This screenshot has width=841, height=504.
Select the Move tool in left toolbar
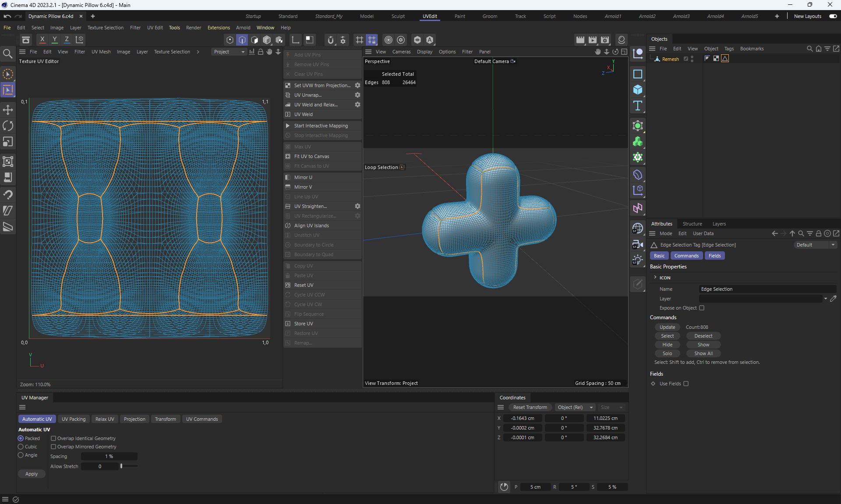(8, 109)
